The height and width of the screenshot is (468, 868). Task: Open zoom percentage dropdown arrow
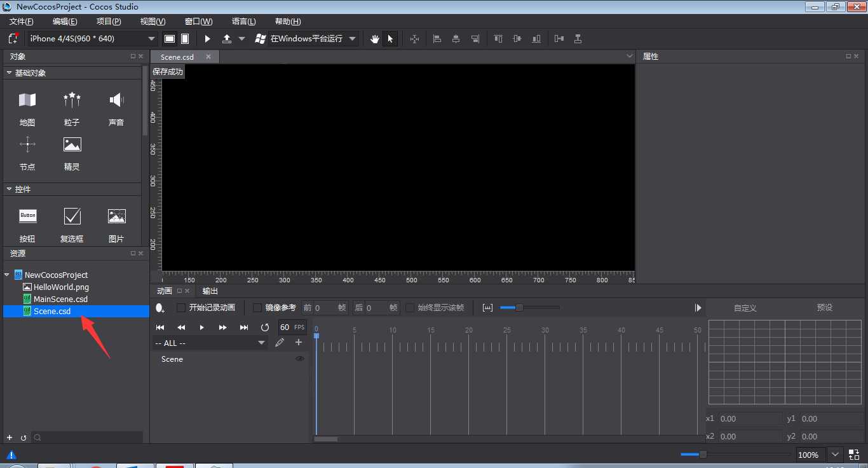click(x=835, y=455)
